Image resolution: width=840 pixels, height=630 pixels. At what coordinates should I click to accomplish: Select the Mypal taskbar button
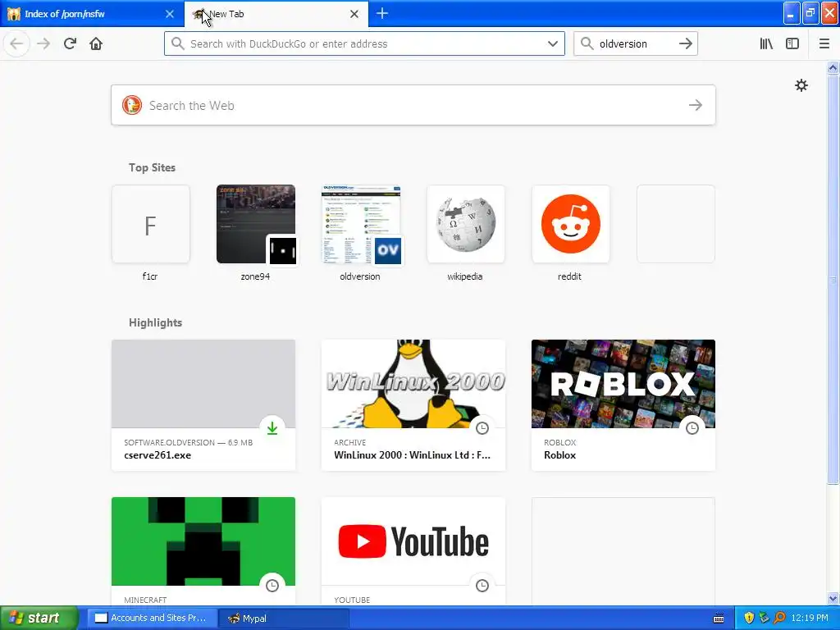pyautogui.click(x=284, y=619)
